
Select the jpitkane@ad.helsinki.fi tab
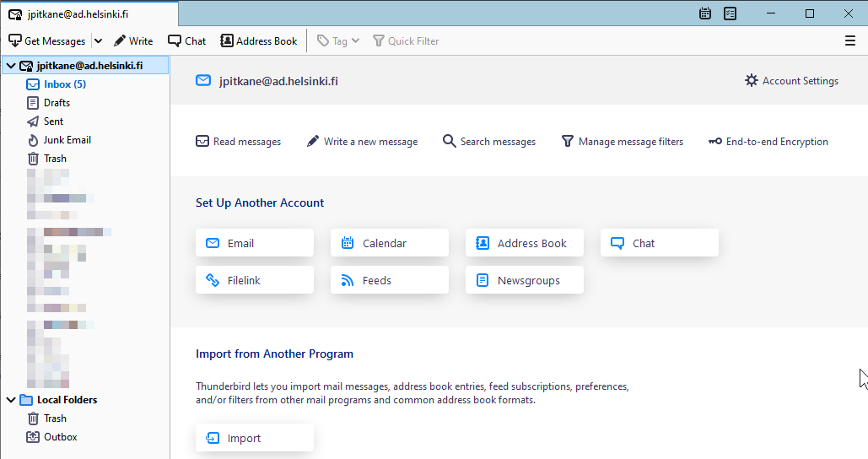(89, 14)
